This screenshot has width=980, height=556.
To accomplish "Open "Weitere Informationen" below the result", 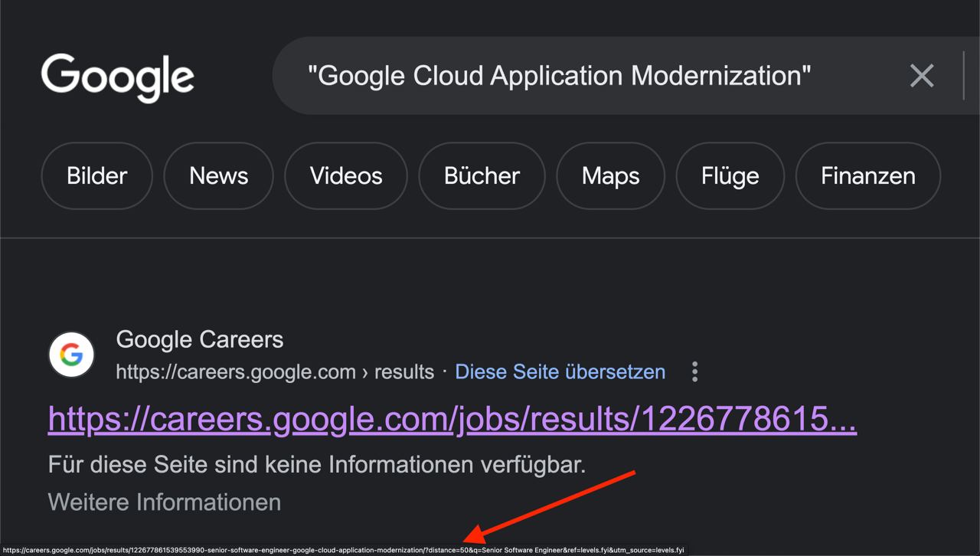I will pyautogui.click(x=165, y=502).
